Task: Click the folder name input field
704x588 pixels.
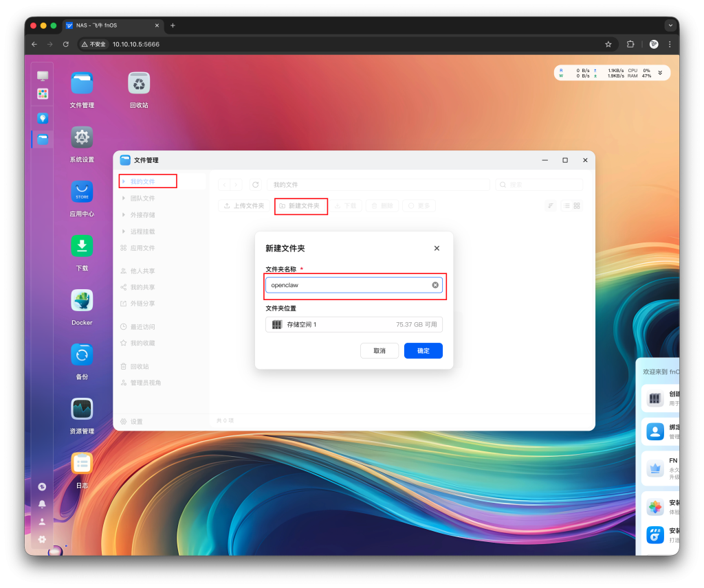Action: (347, 285)
